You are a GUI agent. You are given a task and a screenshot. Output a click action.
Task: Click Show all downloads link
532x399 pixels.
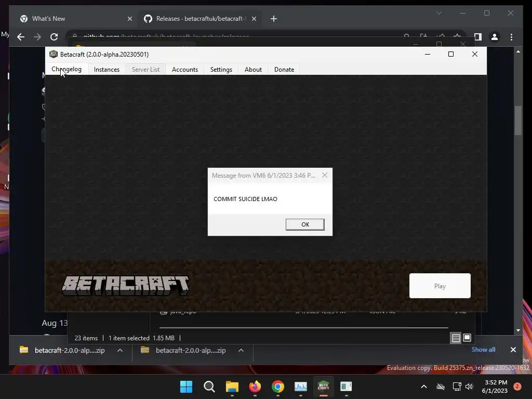(483, 350)
